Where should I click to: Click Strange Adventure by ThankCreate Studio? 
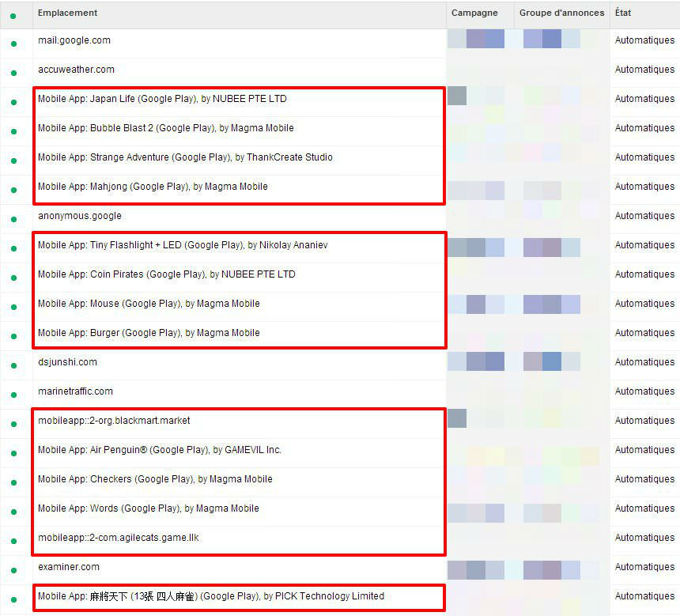click(x=185, y=157)
